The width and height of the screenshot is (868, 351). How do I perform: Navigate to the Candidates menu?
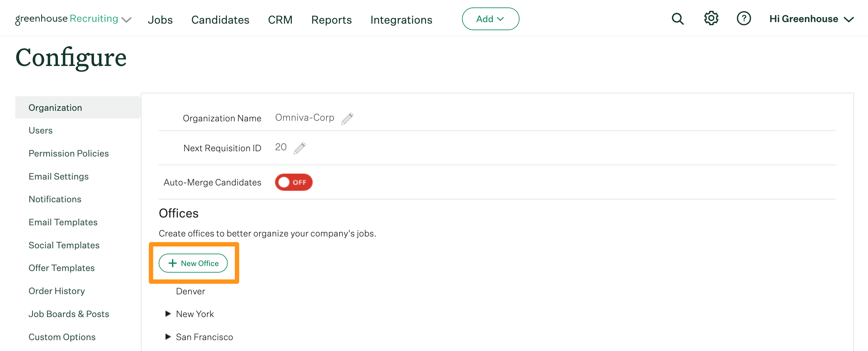coord(220,20)
